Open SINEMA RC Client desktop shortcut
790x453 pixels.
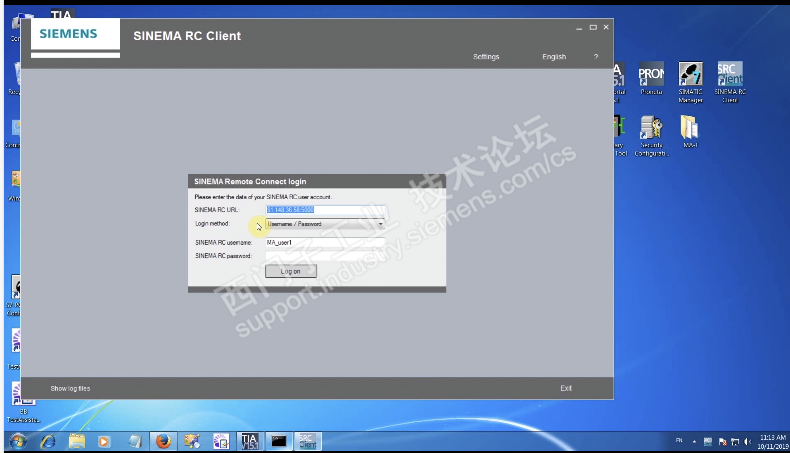point(730,82)
